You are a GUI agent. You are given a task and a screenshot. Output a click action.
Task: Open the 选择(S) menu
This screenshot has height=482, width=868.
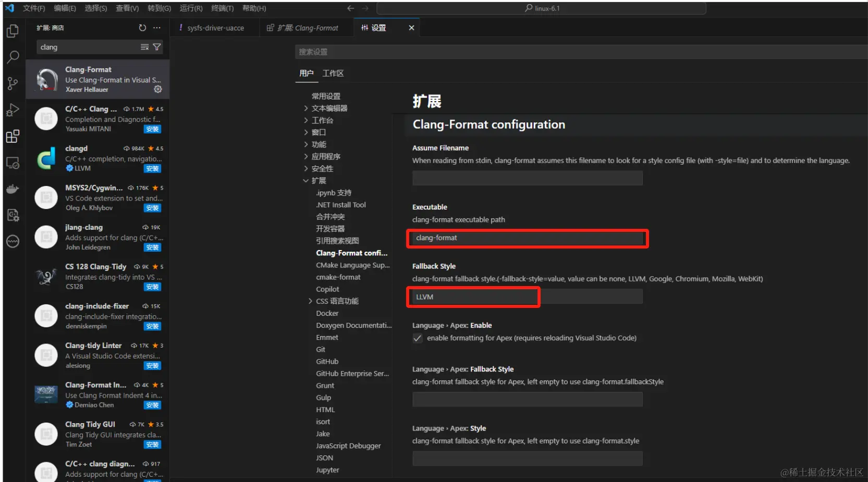(96, 8)
